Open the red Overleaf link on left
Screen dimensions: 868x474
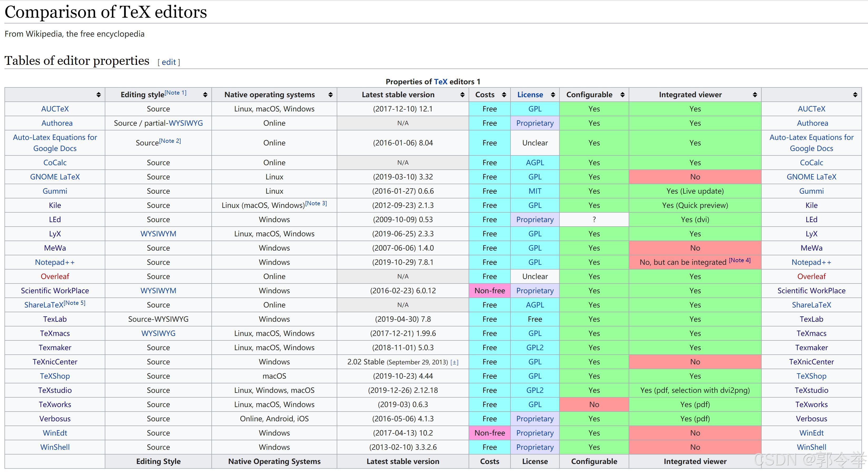(55, 276)
